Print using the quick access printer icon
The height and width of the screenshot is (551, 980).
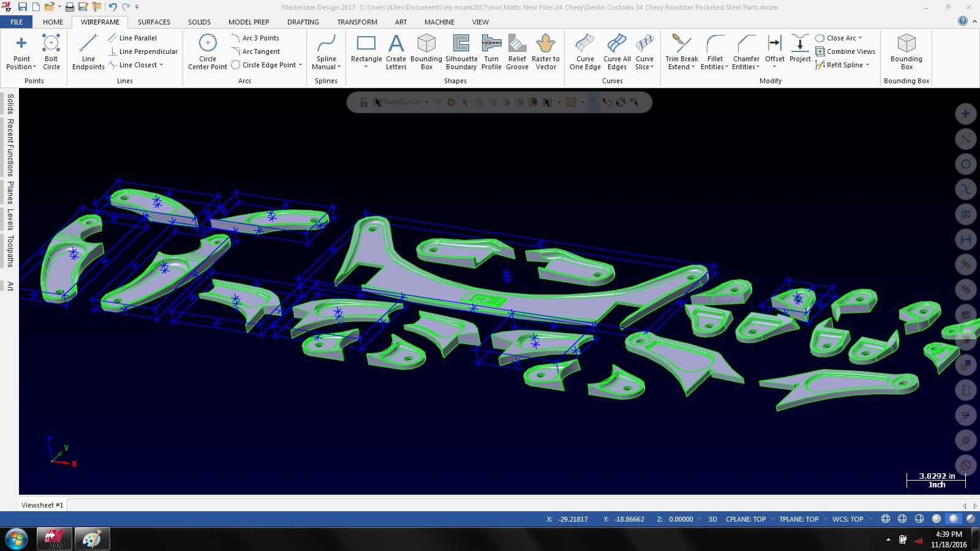pyautogui.click(x=70, y=7)
